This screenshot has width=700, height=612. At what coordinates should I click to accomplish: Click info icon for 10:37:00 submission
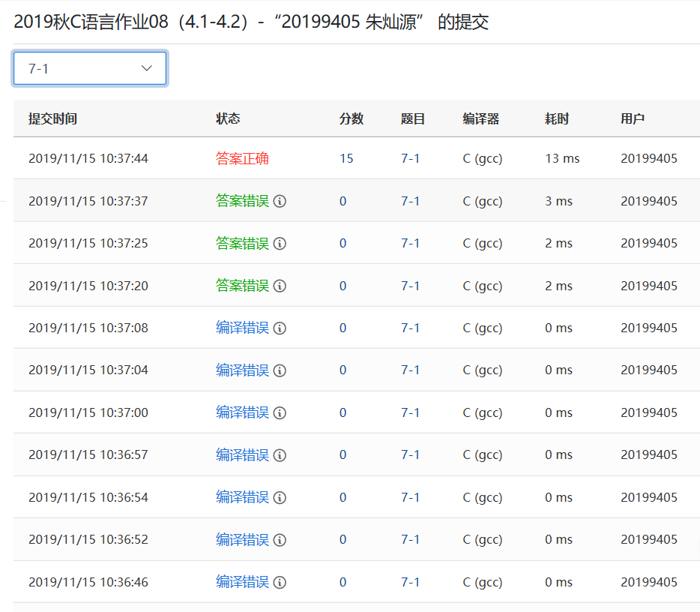(280, 412)
